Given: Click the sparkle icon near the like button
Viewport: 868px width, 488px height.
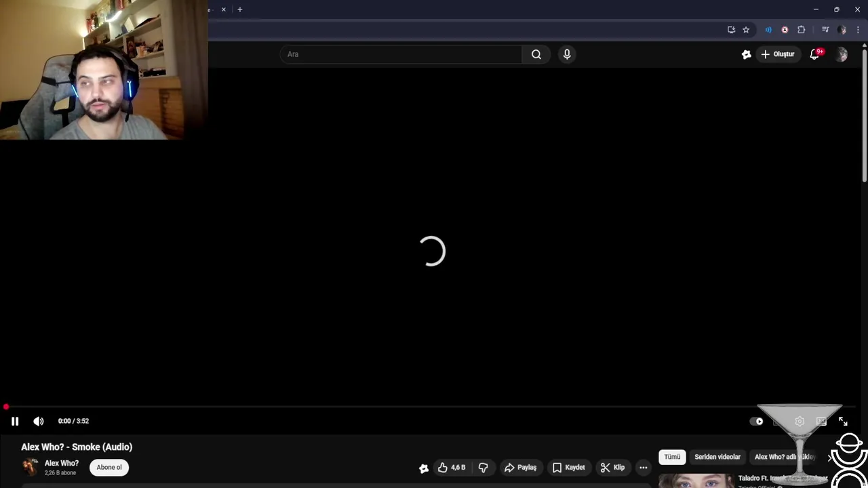Looking at the screenshot, I should [424, 468].
